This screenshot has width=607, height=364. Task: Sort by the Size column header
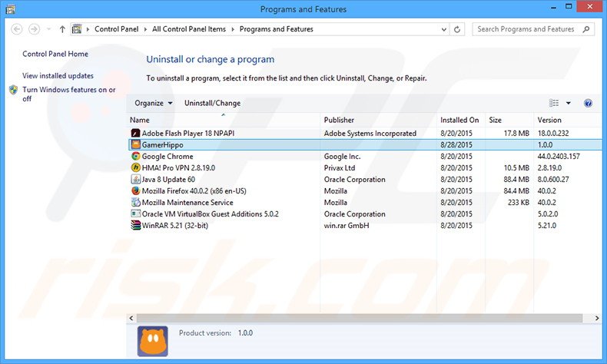(x=509, y=120)
